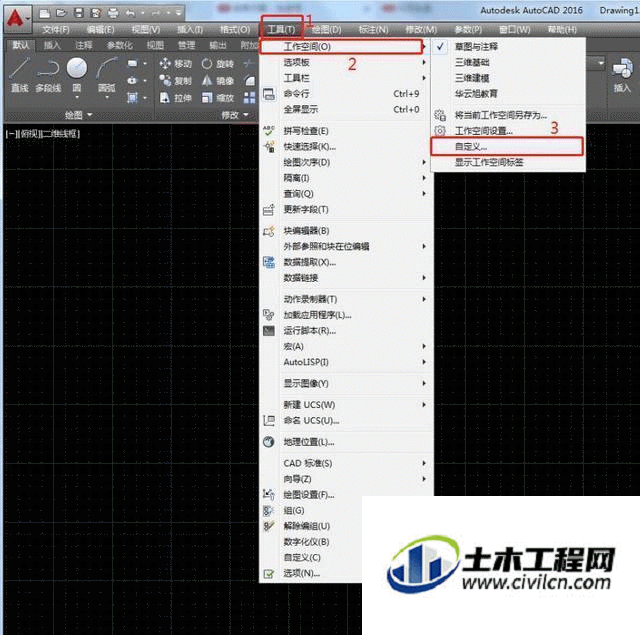Open the Undo history dropdown arrow

142,13
